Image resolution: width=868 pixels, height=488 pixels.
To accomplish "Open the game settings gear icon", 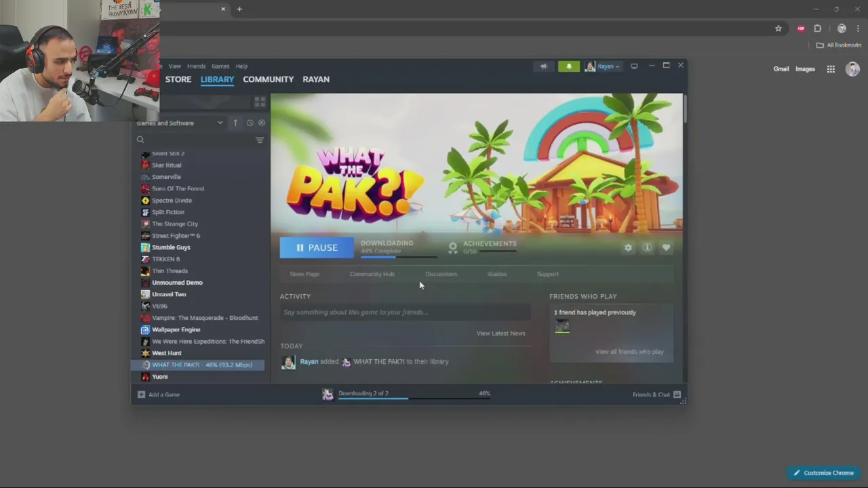I will click(x=628, y=247).
